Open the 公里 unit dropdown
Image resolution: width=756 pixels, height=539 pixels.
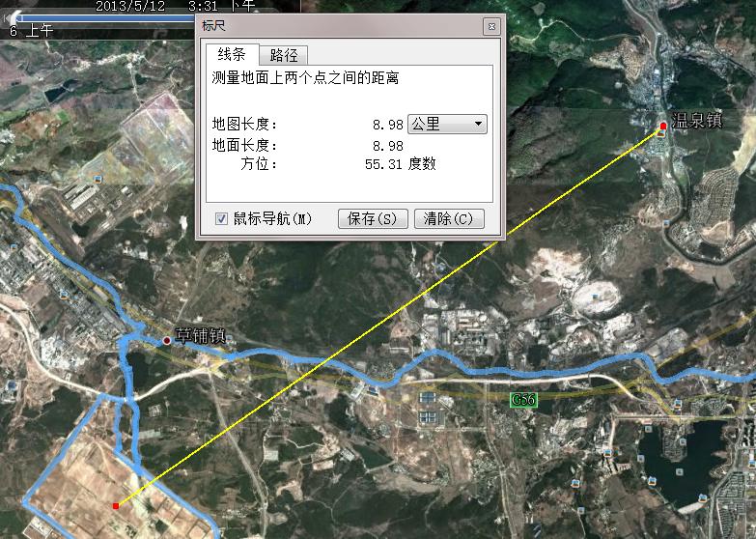[447, 124]
